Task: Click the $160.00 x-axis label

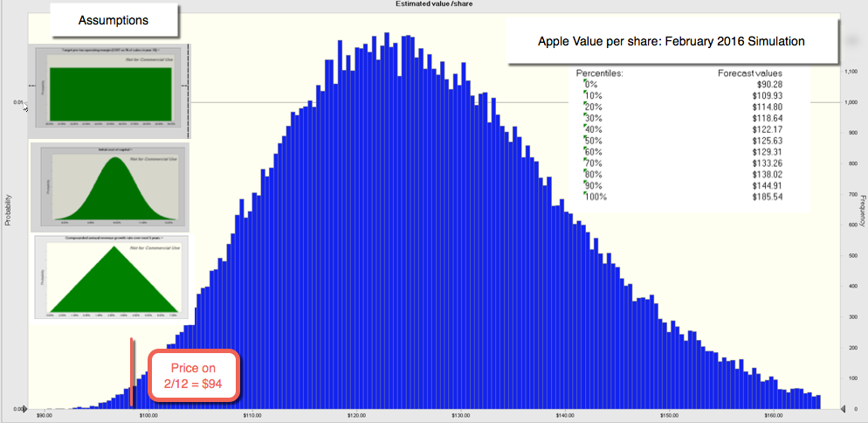Action: (774, 414)
